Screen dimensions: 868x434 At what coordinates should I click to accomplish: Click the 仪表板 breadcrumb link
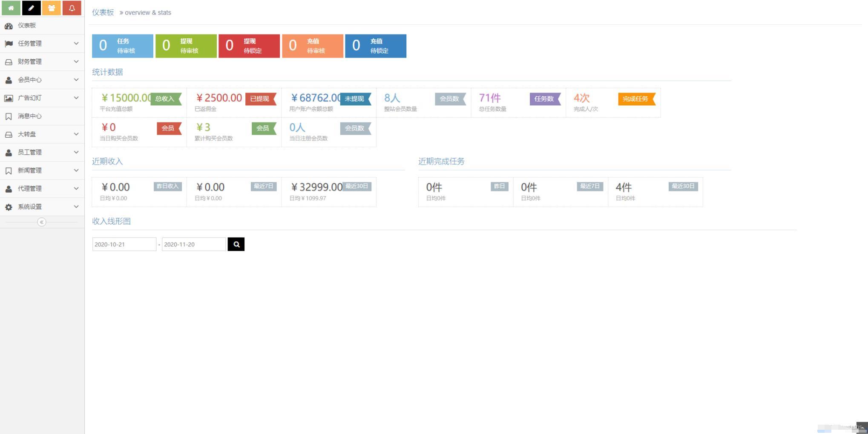pos(103,12)
